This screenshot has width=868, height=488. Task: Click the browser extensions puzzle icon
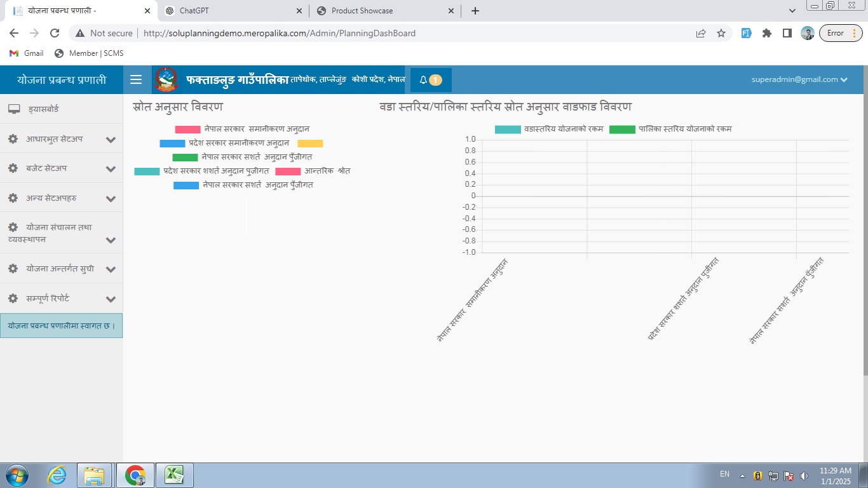[767, 33]
